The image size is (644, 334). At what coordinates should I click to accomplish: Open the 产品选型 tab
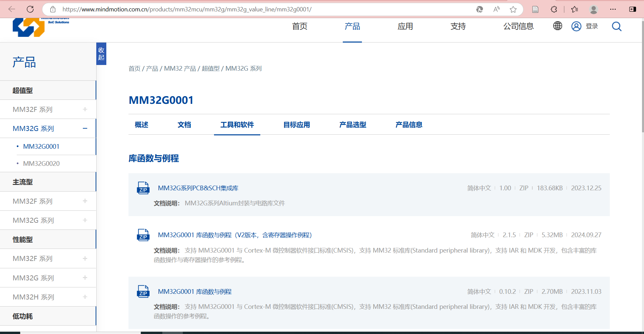point(353,125)
